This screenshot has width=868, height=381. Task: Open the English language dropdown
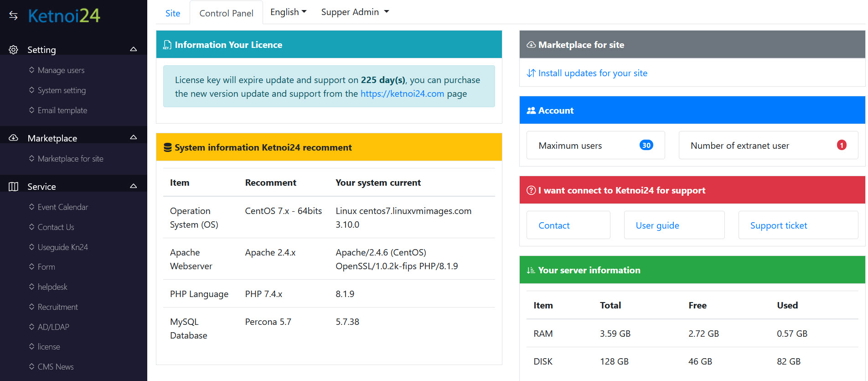tap(289, 12)
